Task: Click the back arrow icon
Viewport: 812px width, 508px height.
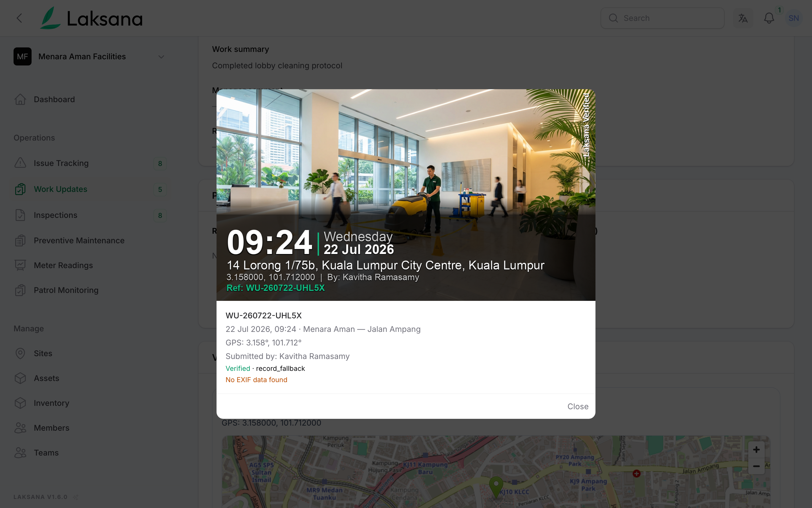Action: pos(19,18)
